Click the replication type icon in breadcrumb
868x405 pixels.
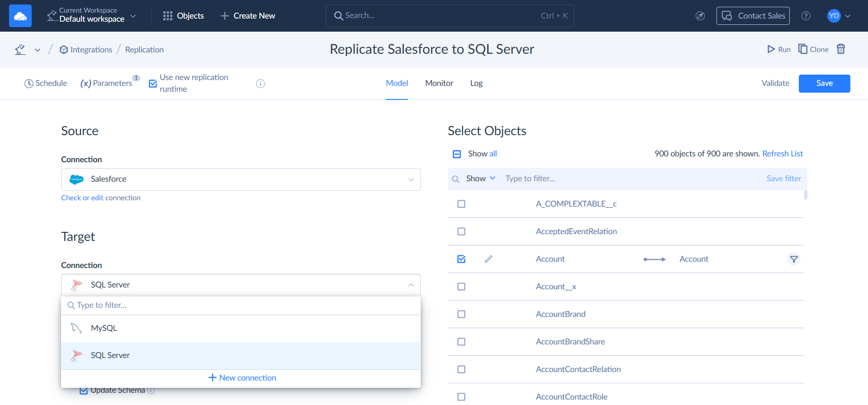[20, 49]
